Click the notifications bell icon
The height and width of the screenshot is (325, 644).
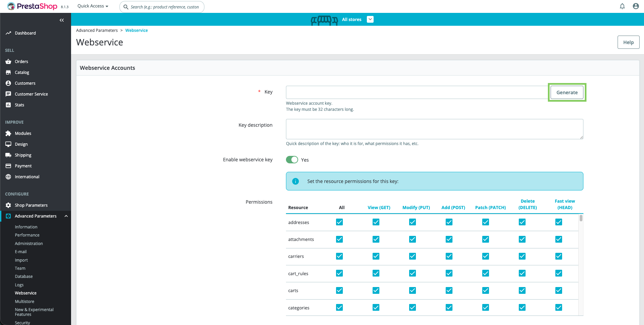click(622, 6)
